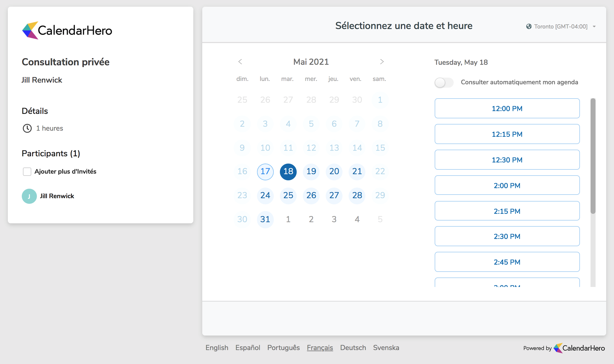Select May 19 on the calendar
The image size is (614, 364).
311,171
